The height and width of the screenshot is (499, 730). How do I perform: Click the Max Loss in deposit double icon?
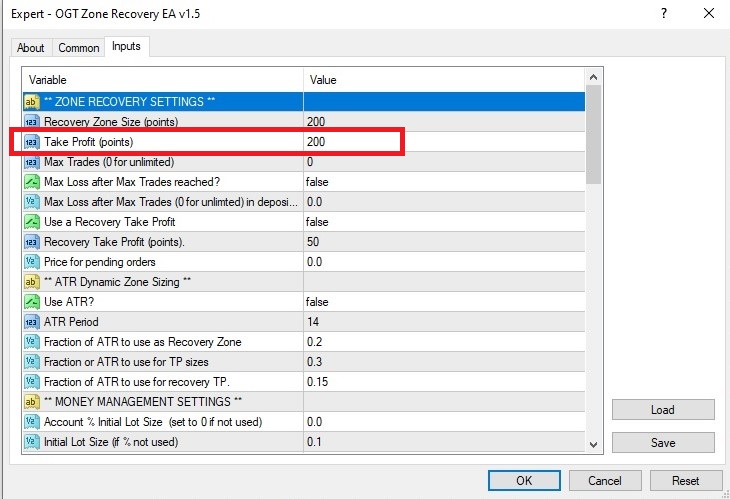click(32, 202)
